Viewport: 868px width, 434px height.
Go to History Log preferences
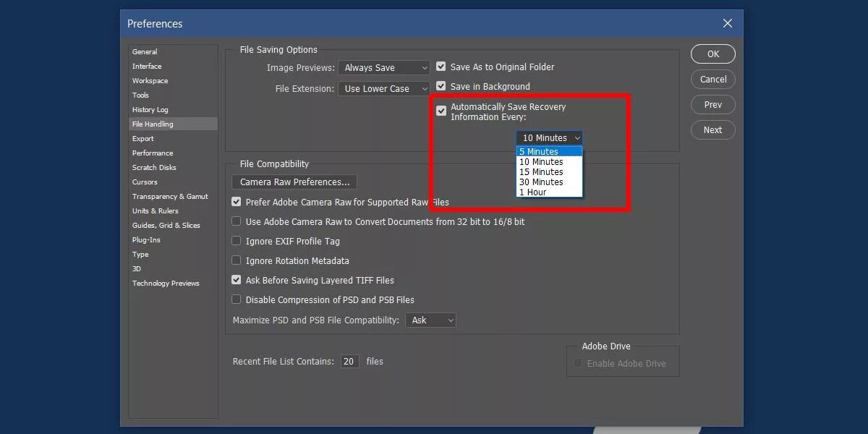(173, 110)
